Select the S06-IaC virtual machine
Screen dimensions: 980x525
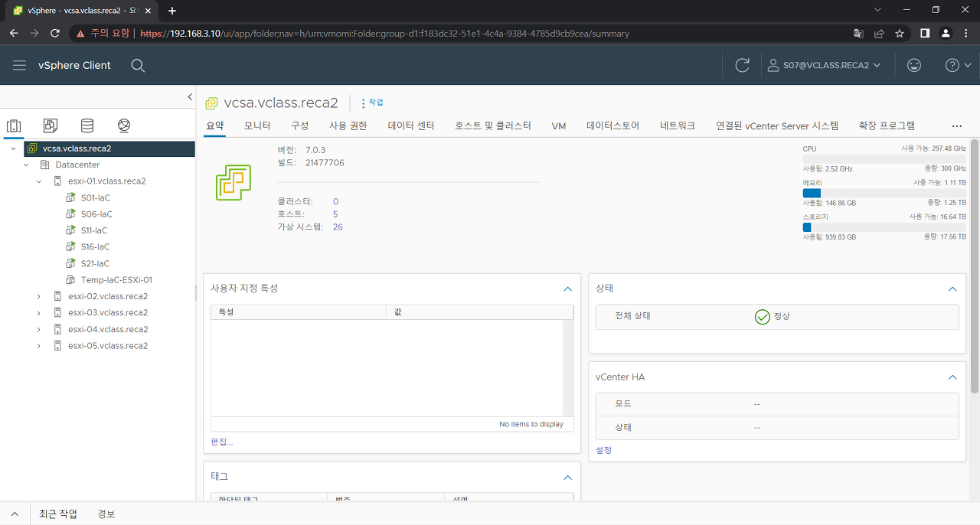tap(96, 214)
